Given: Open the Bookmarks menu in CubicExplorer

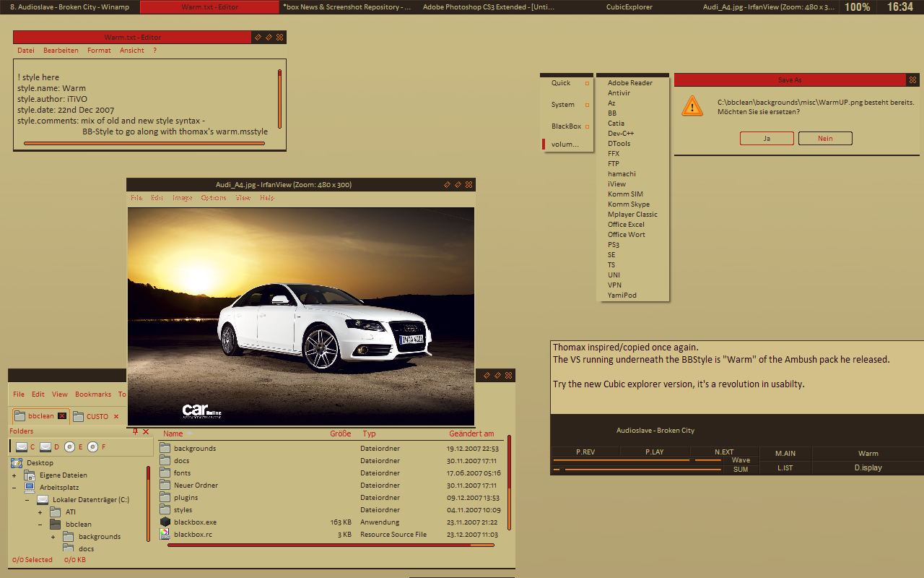Looking at the screenshot, I should (x=93, y=394).
